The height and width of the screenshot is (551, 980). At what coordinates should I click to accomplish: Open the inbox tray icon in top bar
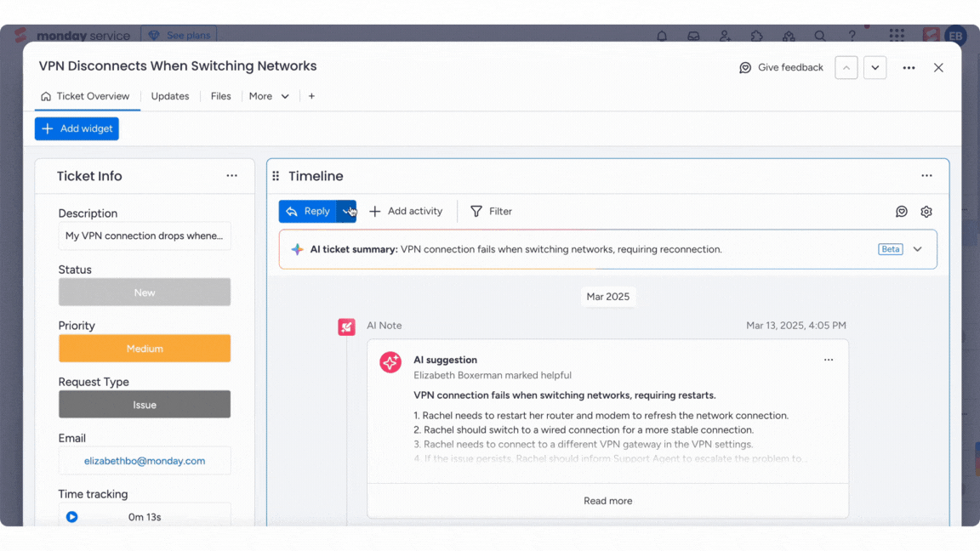pyautogui.click(x=694, y=37)
